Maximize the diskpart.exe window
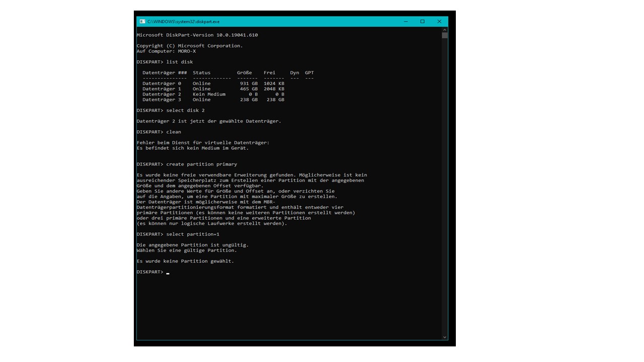This screenshot has width=644, height=362. click(x=423, y=22)
